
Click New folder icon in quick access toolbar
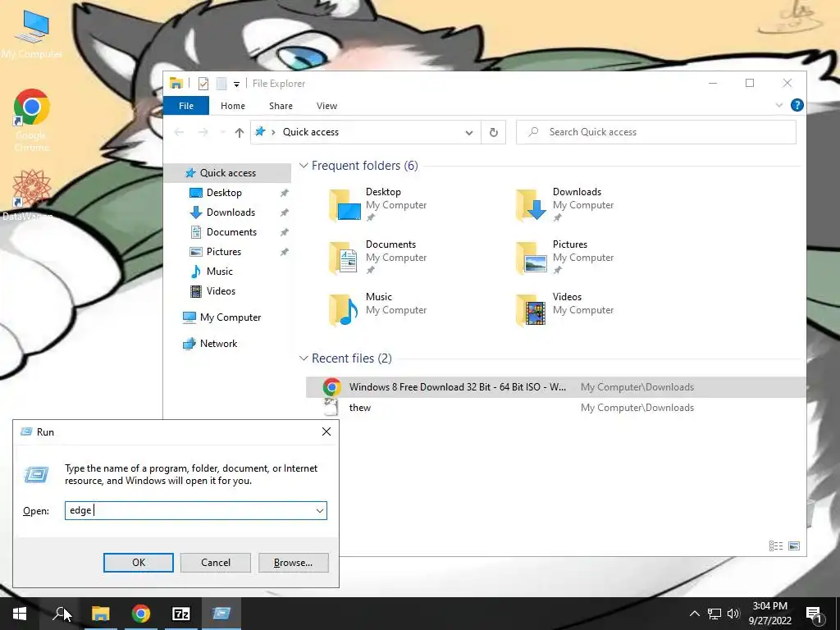(x=221, y=84)
